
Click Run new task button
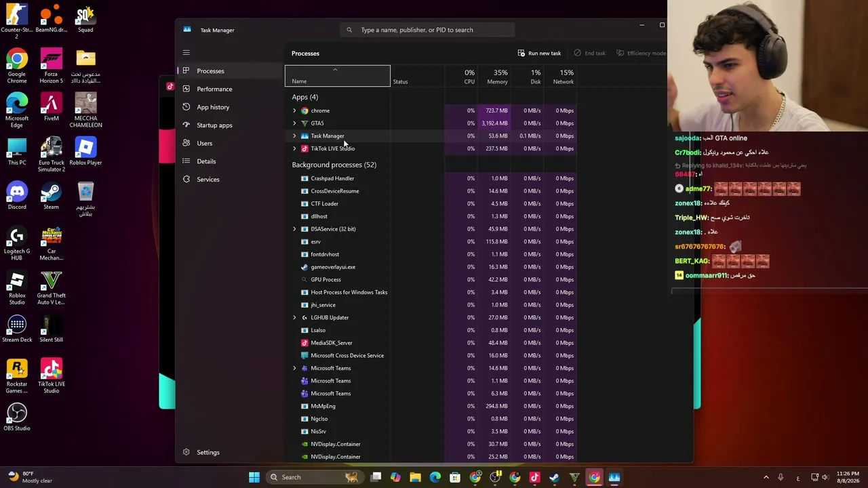coord(539,53)
